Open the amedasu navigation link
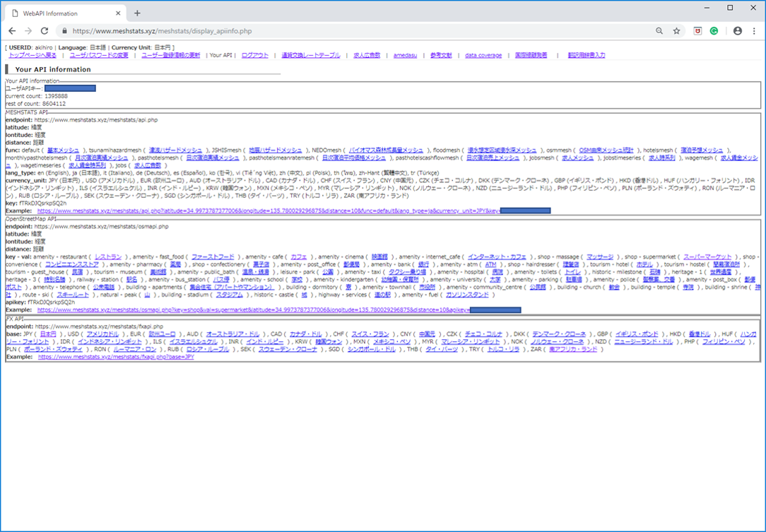 tap(406, 55)
